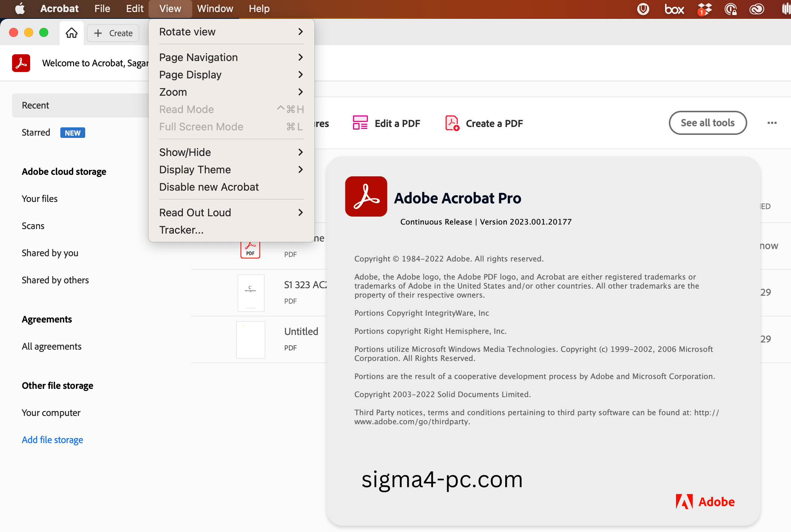Open the Untitled file thumbnail
The image size is (791, 532).
251,339
